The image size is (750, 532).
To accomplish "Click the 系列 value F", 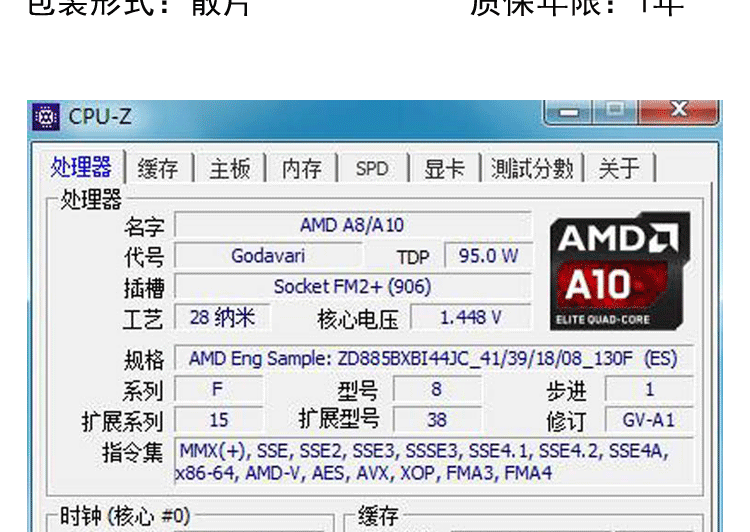I will pos(219,389).
